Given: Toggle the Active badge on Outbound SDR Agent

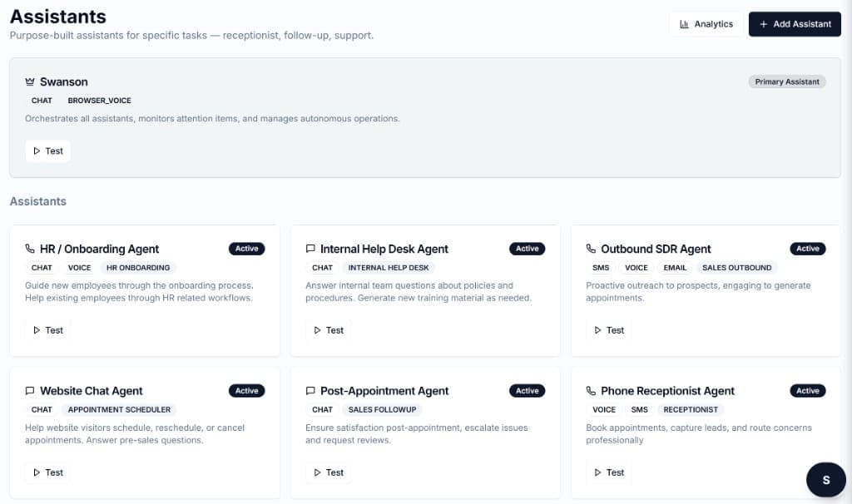Looking at the screenshot, I should click(807, 248).
